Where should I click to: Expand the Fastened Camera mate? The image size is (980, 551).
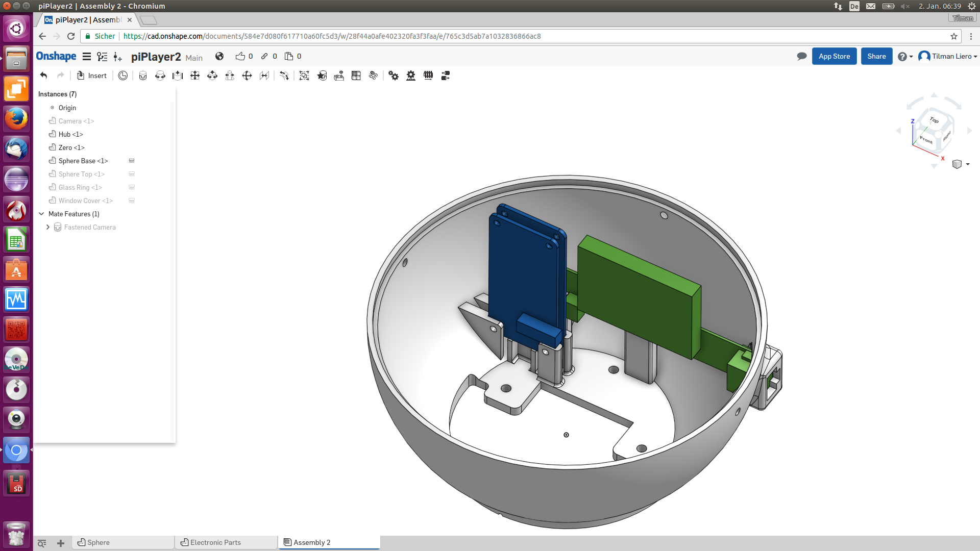pos(48,227)
